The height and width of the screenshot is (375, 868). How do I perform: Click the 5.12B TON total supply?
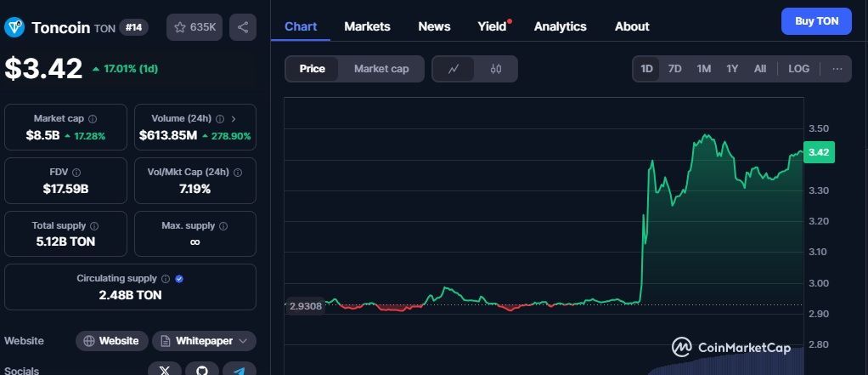[x=65, y=241]
